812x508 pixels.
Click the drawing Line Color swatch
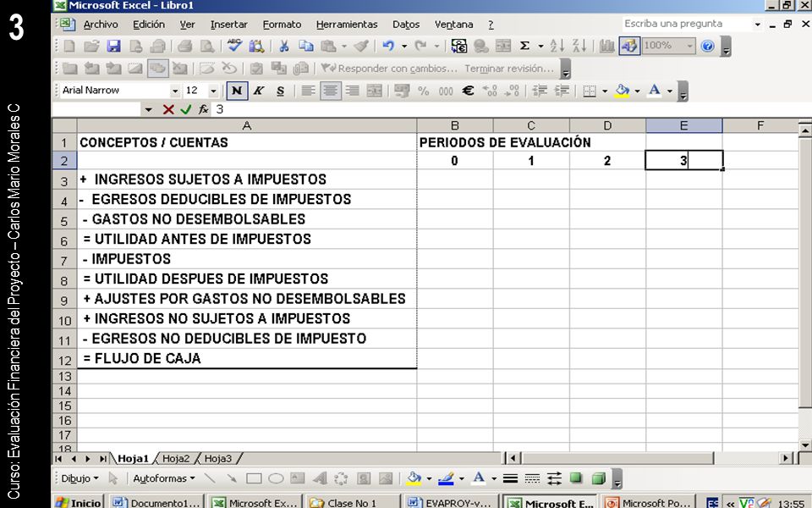(x=446, y=478)
